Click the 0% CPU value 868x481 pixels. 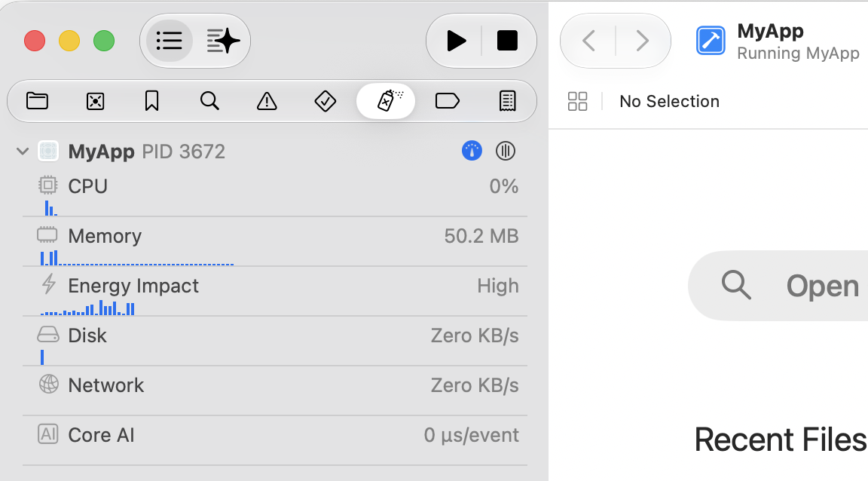(504, 186)
